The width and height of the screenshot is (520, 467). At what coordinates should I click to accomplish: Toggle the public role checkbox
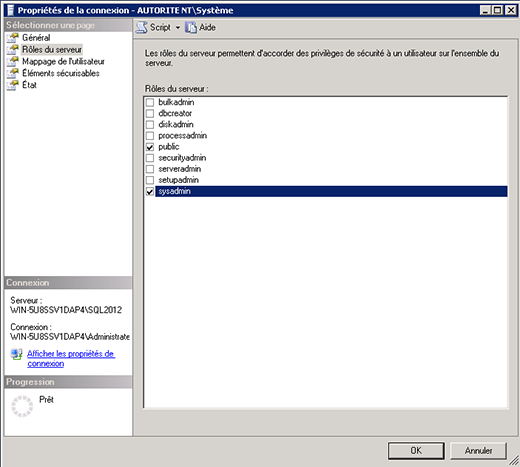pyautogui.click(x=150, y=147)
